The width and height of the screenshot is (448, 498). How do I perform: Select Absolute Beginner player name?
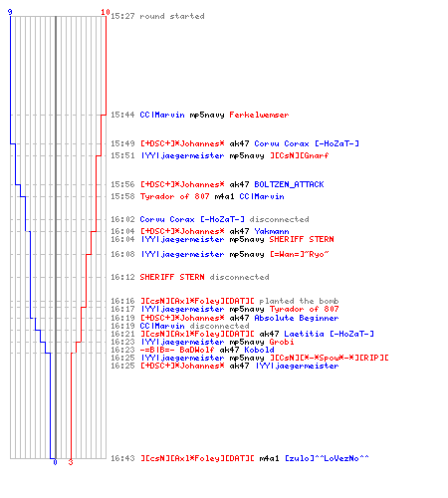pos(297,318)
